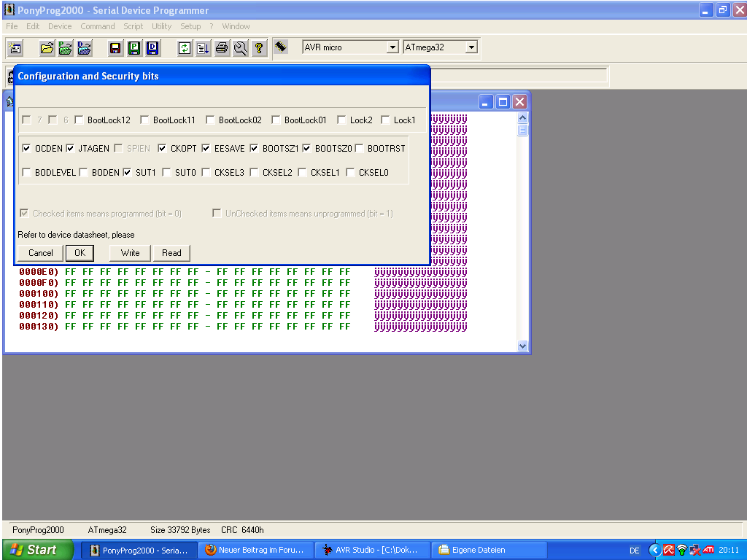This screenshot has width=747, height=560.
Task: Click the chip device icon in toolbar
Action: pos(281,47)
